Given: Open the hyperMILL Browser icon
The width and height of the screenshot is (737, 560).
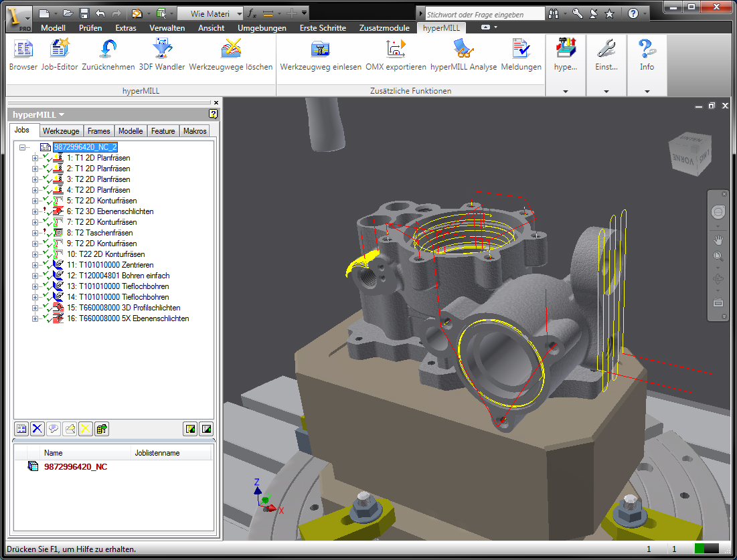Looking at the screenshot, I should tap(23, 50).
